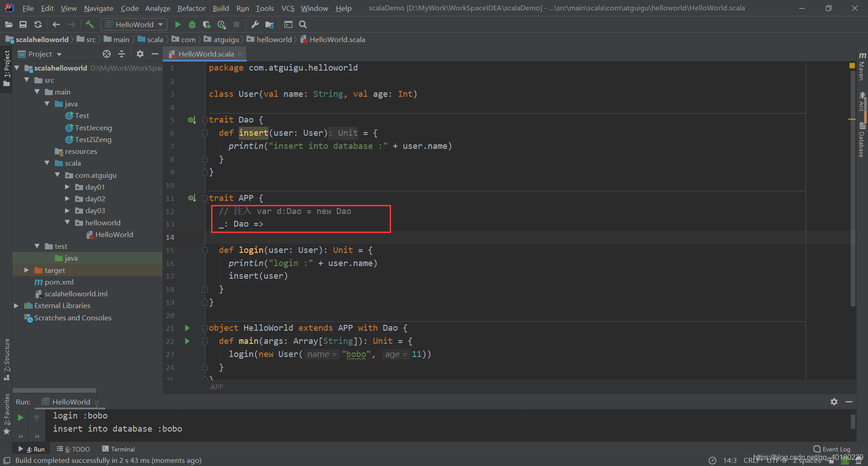Click the Run output vertical scrollbar
868x466 pixels.
(853, 422)
